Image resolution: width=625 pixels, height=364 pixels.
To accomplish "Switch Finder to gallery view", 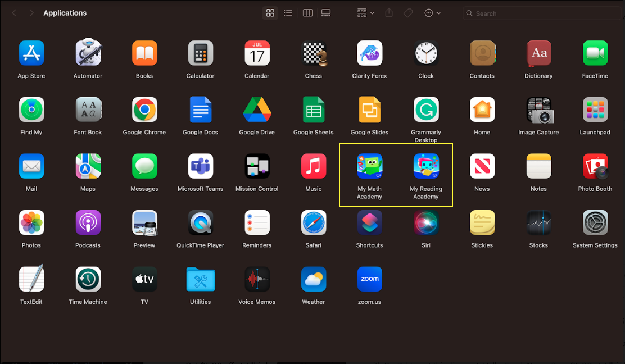I will 326,13.
